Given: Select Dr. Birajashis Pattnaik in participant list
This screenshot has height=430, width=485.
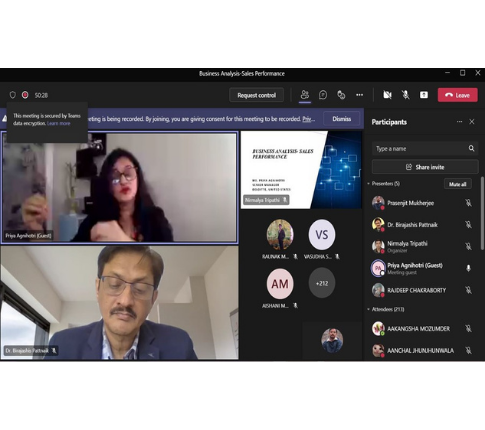Looking at the screenshot, I should coord(423,225).
